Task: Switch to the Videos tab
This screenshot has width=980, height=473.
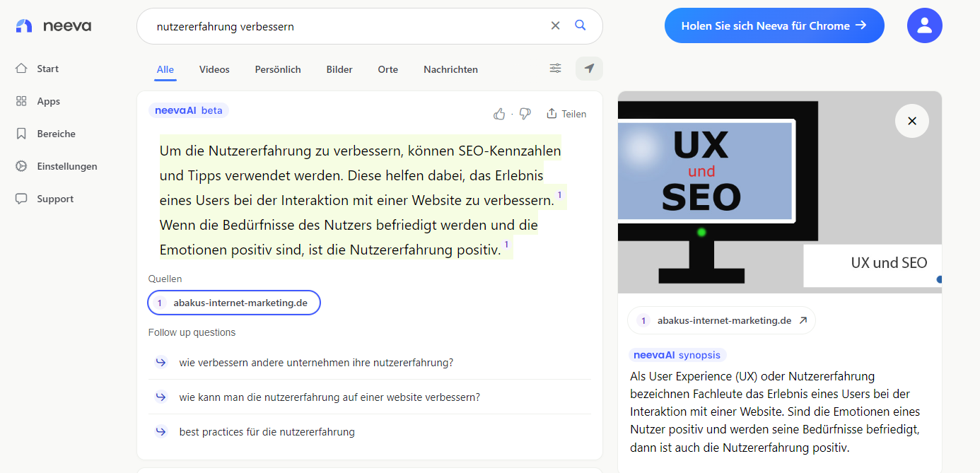Action: pyautogui.click(x=214, y=69)
